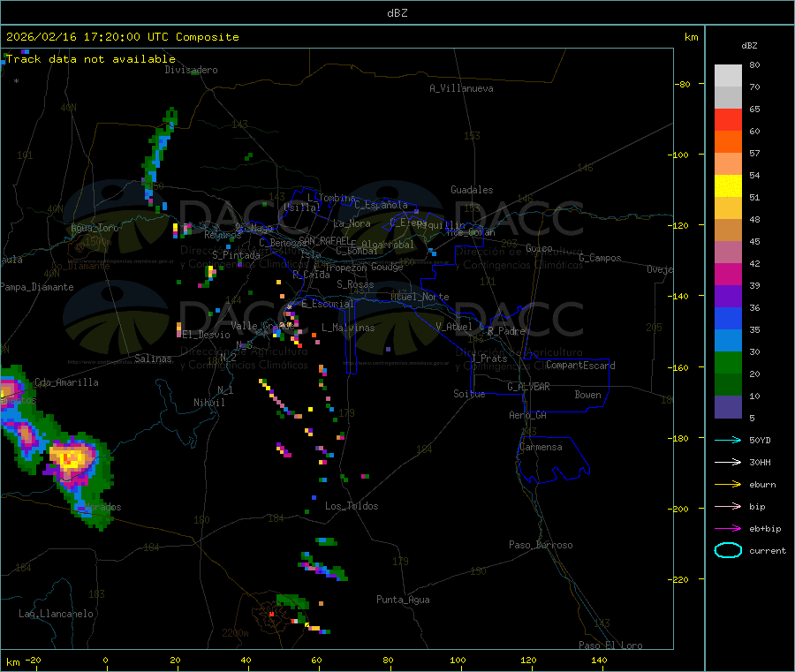
Task: Click the 'Los_Toldos' map label
Action: pos(352,506)
